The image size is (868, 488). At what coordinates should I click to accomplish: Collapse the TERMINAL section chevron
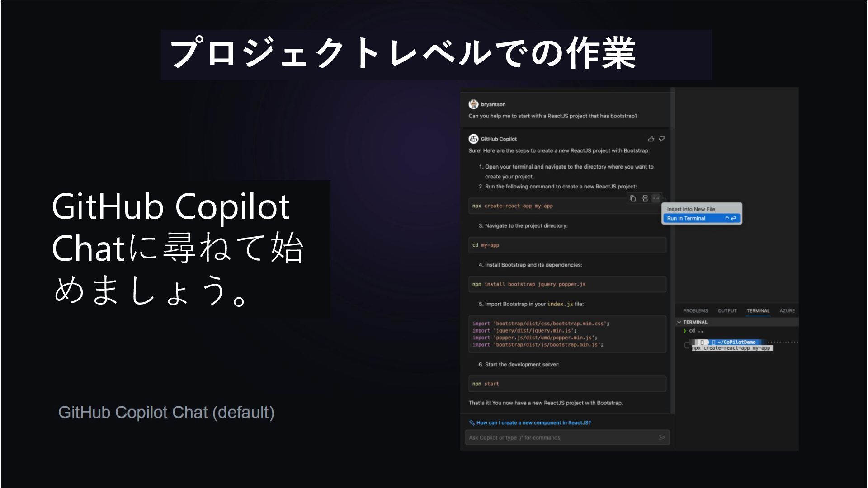click(x=679, y=322)
